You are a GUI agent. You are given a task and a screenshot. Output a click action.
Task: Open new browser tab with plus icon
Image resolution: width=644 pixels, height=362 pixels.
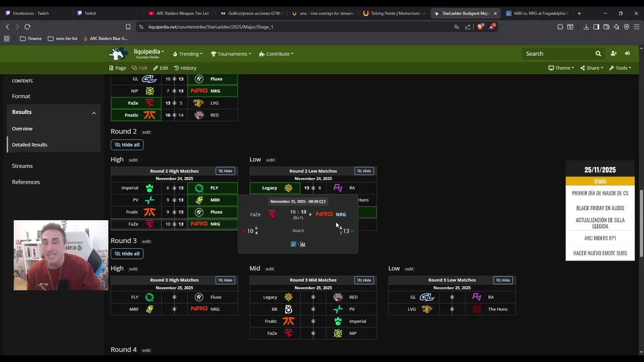pos(579,13)
